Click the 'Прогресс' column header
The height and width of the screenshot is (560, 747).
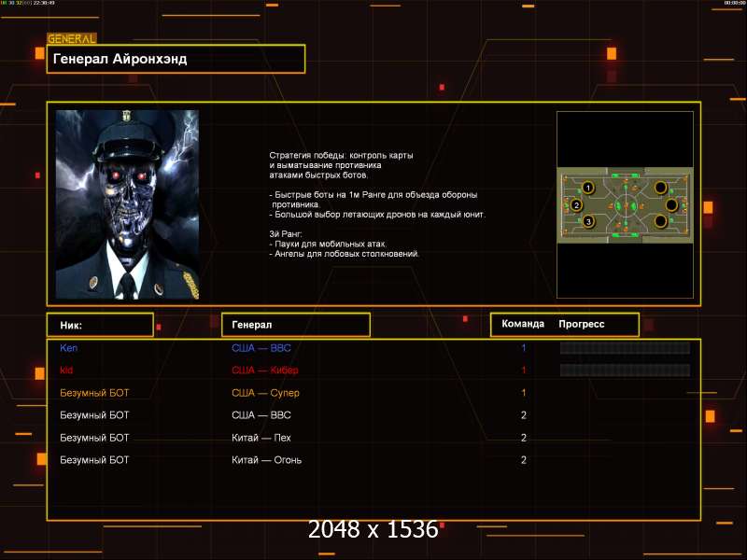[581, 324]
